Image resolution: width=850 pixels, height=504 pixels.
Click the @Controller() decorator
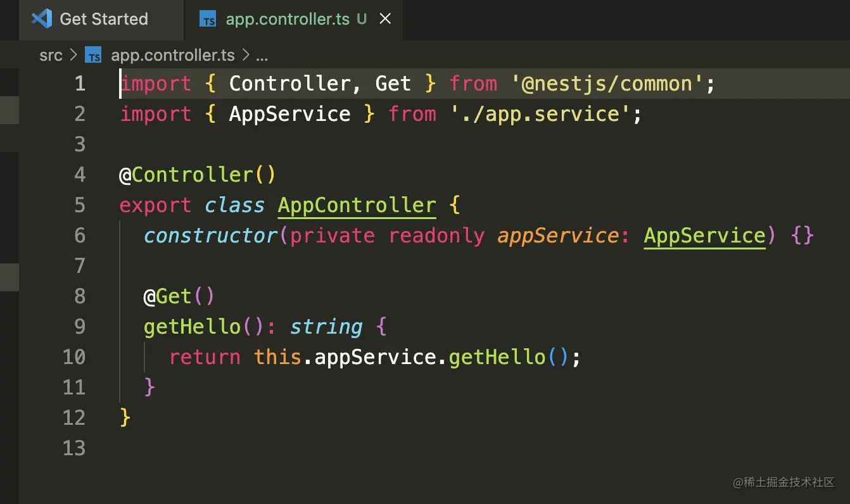click(198, 175)
